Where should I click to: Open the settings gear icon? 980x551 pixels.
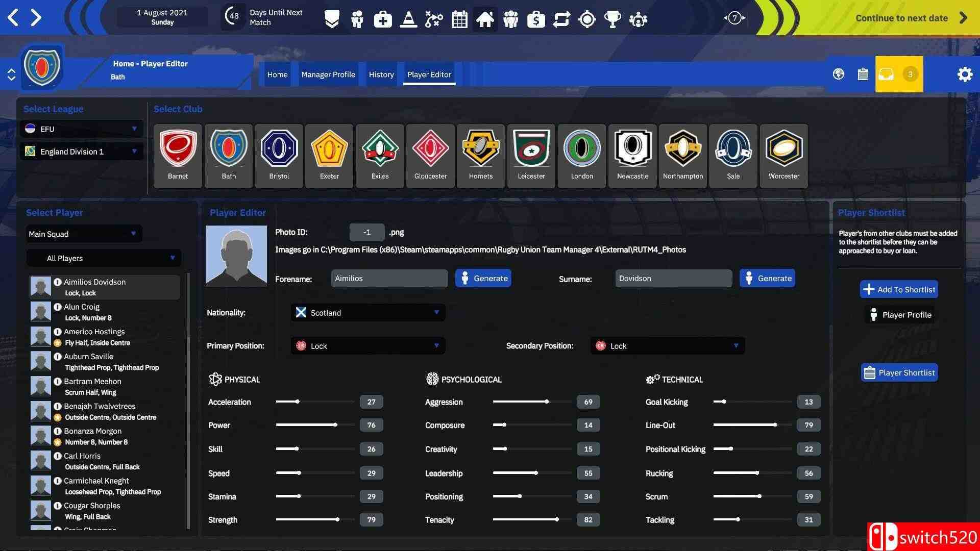(x=964, y=74)
